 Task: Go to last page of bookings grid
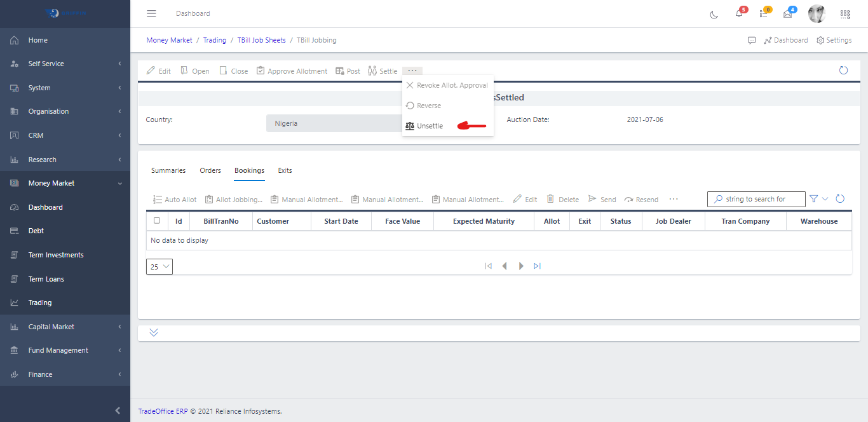click(537, 266)
